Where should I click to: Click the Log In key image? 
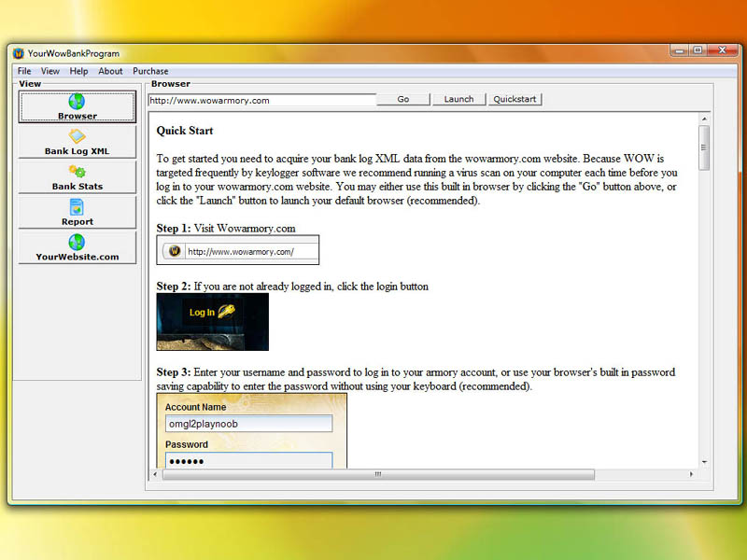213,322
